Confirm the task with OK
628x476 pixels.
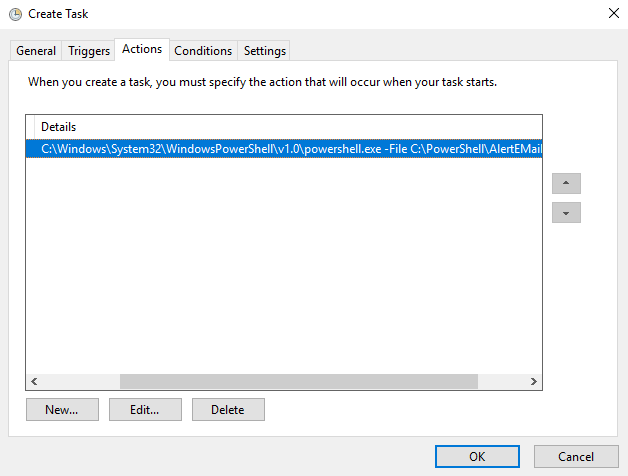477,456
